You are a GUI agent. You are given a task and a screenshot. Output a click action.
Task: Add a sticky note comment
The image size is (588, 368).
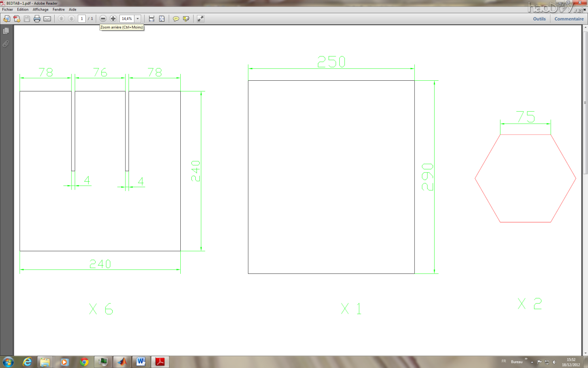click(176, 19)
